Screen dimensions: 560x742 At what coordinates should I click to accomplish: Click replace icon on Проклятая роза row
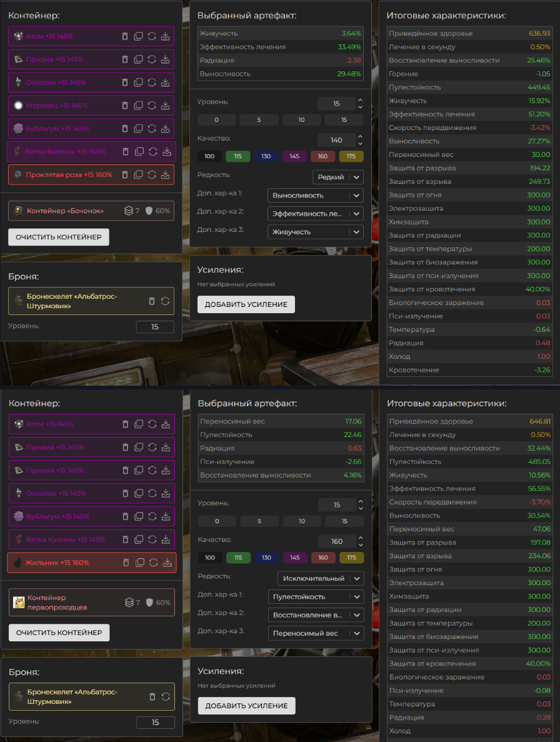pyautogui.click(x=152, y=174)
